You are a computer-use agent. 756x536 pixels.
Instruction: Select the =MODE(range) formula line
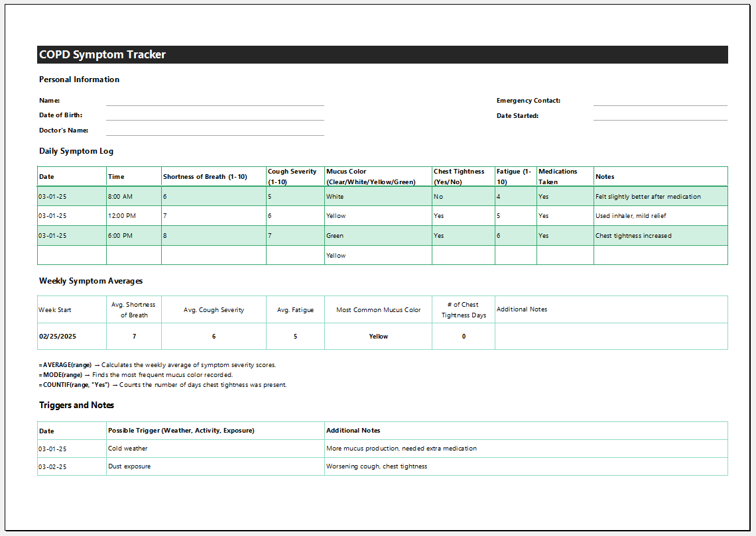[135, 375]
